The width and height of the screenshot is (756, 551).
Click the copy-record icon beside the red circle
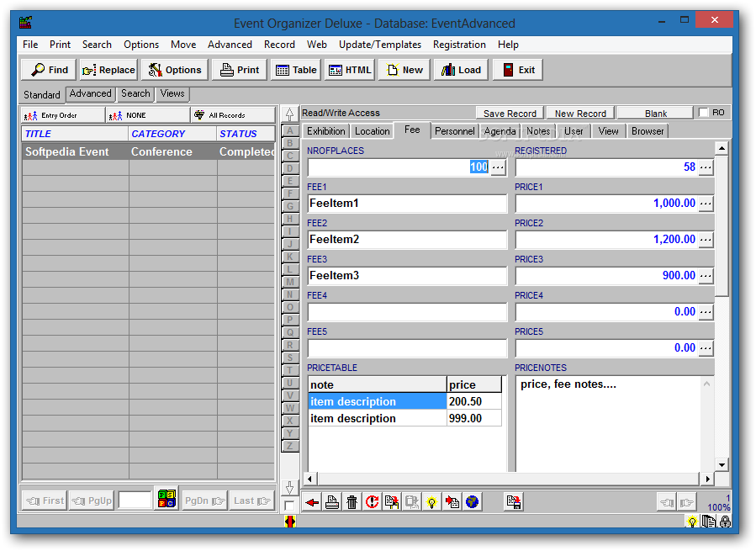click(392, 502)
